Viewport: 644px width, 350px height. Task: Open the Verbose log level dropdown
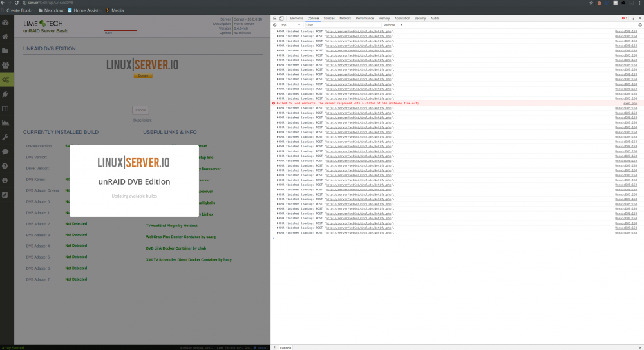393,25
